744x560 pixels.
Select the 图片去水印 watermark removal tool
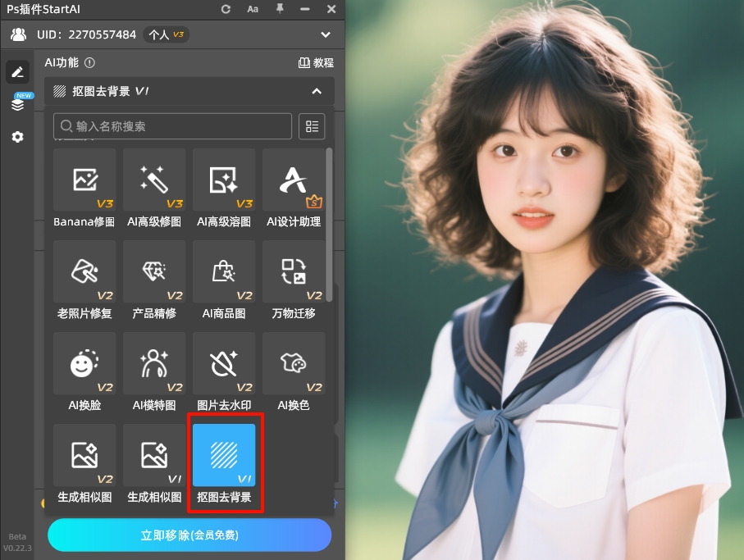224,364
